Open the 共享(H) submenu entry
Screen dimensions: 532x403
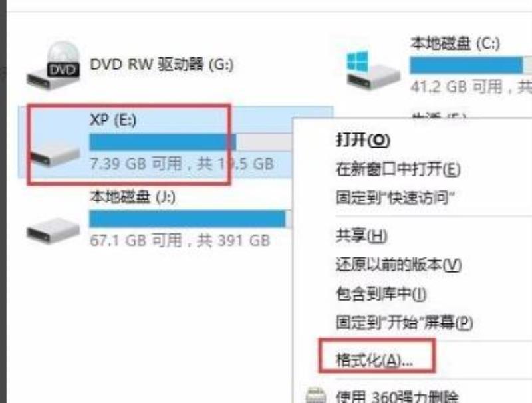[361, 236]
